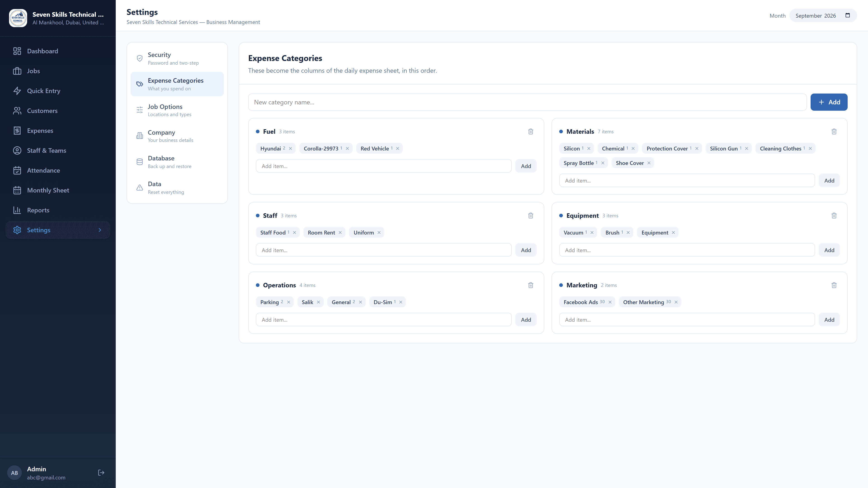This screenshot has height=488, width=868.
Task: Click the blue Add category button
Action: [829, 102]
